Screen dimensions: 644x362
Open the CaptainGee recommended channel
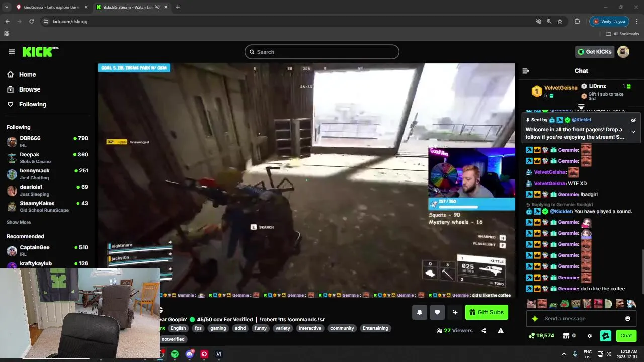pyautogui.click(x=47, y=250)
